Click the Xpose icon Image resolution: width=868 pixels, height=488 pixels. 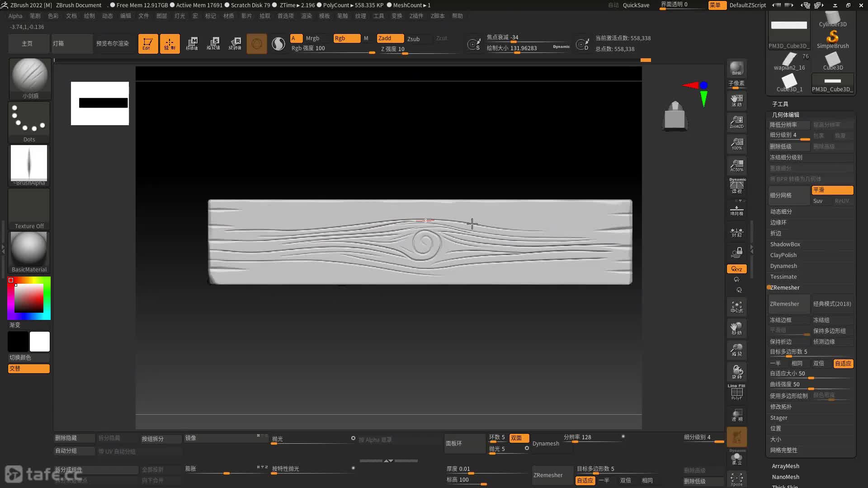[x=736, y=479]
